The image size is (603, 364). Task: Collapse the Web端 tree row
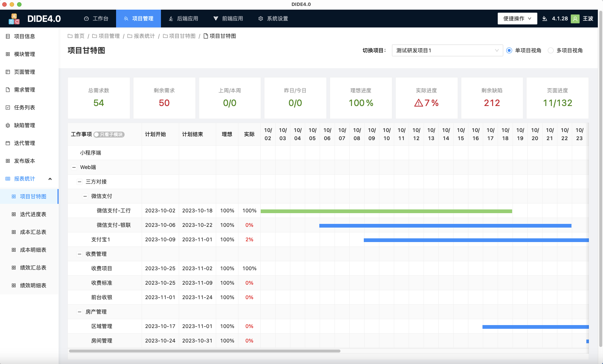point(74,168)
